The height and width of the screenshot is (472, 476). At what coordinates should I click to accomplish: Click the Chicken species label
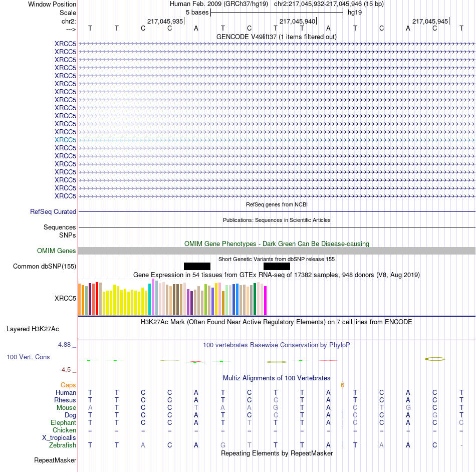click(64, 430)
